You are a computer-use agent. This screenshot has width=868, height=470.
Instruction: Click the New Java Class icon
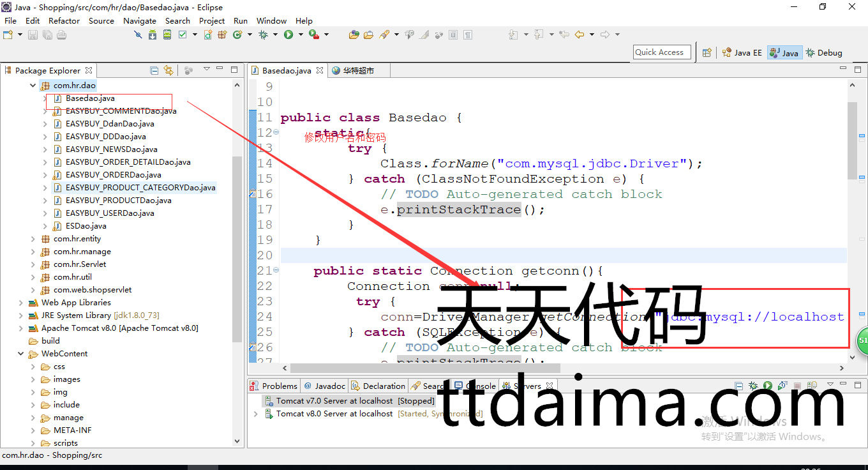237,34
